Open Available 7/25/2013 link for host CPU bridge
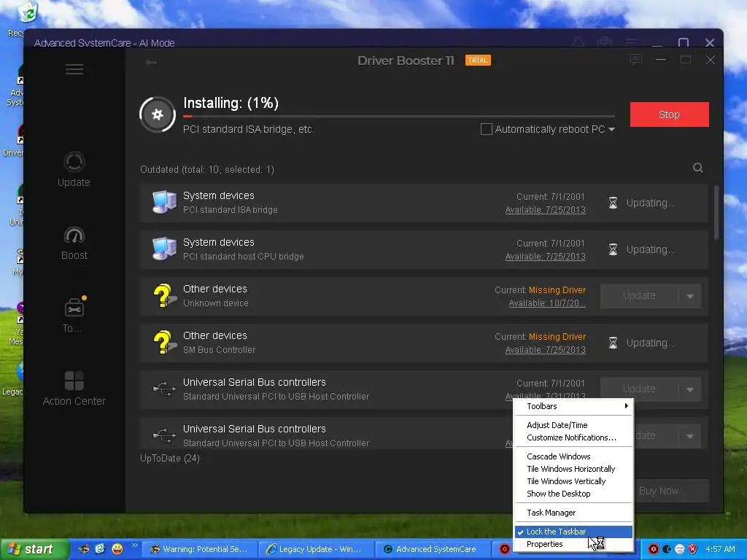The width and height of the screenshot is (747, 560). 546,256
